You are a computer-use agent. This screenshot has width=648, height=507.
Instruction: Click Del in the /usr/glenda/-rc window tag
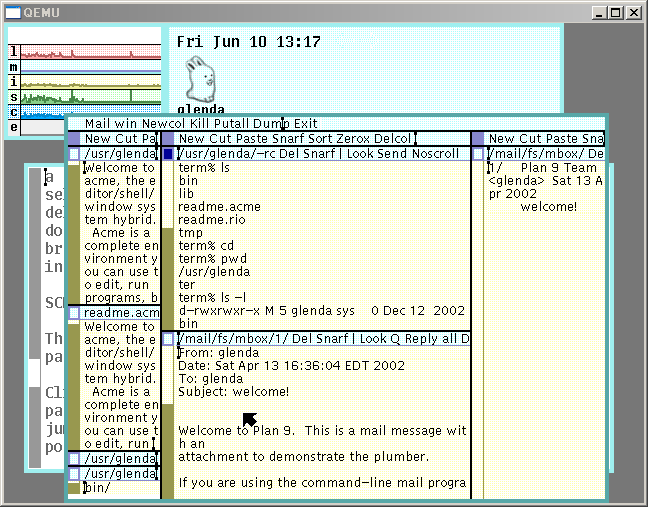point(287,154)
